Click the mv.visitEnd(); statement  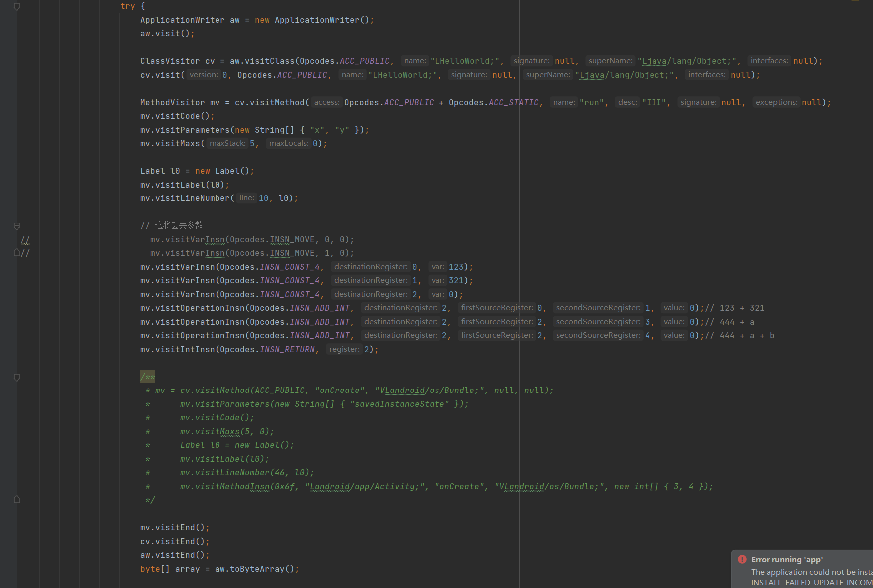(175, 528)
